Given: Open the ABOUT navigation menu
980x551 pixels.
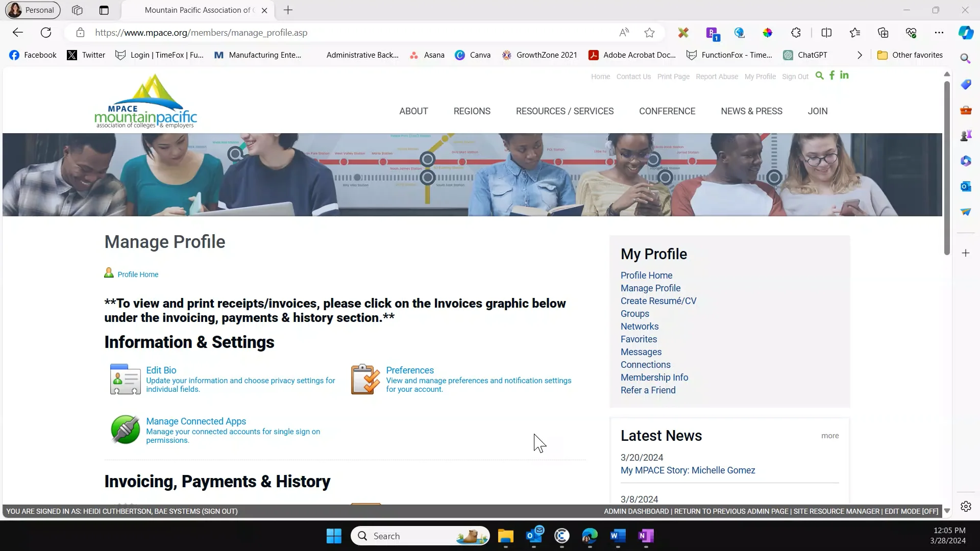Looking at the screenshot, I should [413, 111].
